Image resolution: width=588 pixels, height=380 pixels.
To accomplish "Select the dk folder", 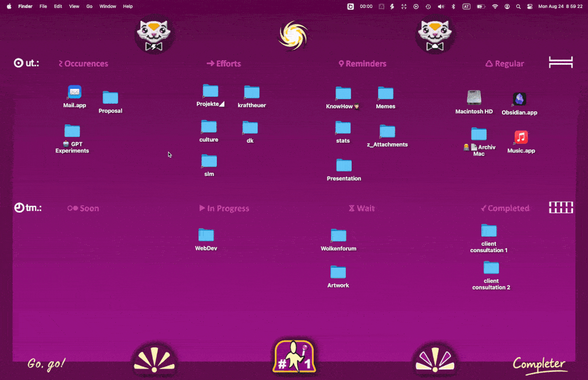I will click(250, 127).
